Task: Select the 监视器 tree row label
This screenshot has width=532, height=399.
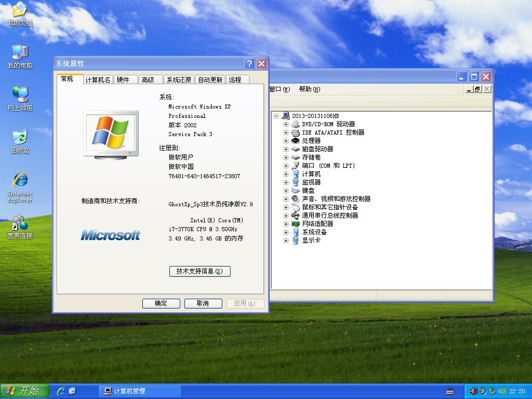Action: [312, 182]
